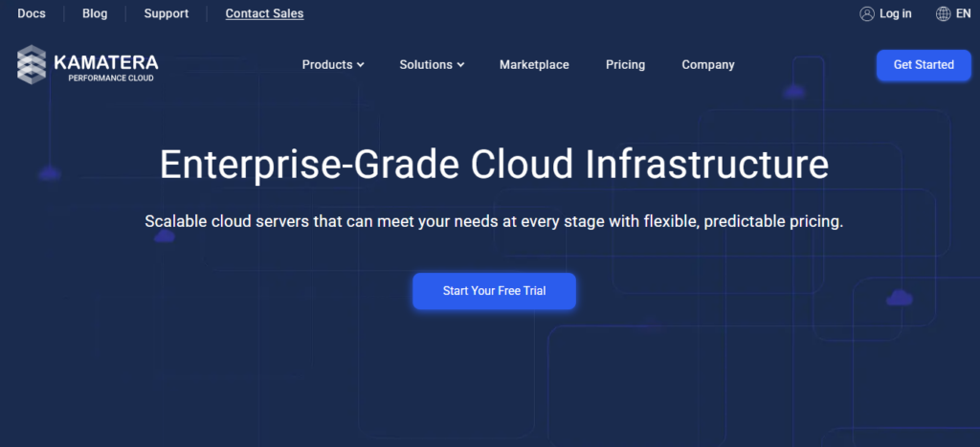Viewport: 980px width, 447px height.
Task: Click the Kamatera cube logo icon
Action: pos(33,64)
